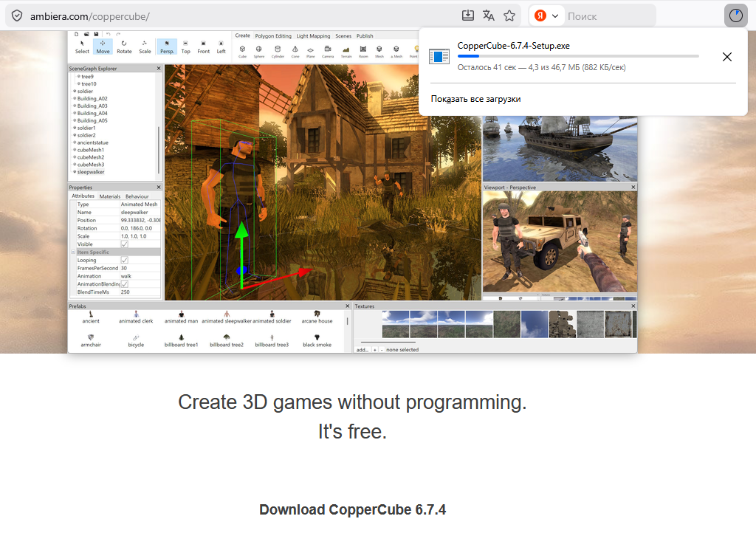Close the SceneGraph Explorer panel
The height and width of the screenshot is (533, 756).
159,69
